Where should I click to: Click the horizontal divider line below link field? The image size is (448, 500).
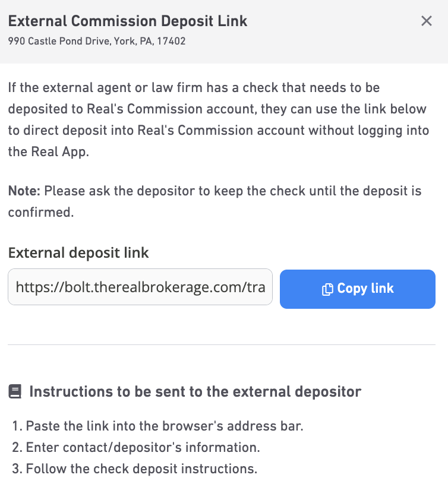(222, 344)
